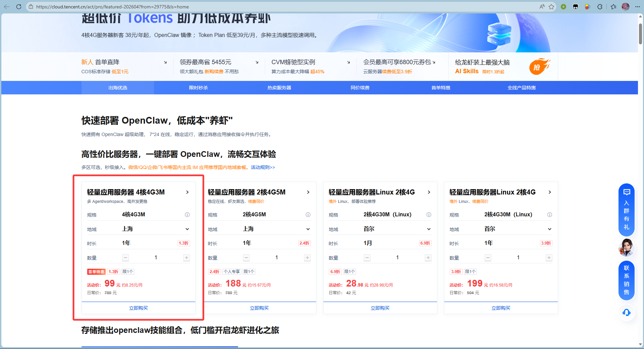Click the browser back arrow

(7, 7)
